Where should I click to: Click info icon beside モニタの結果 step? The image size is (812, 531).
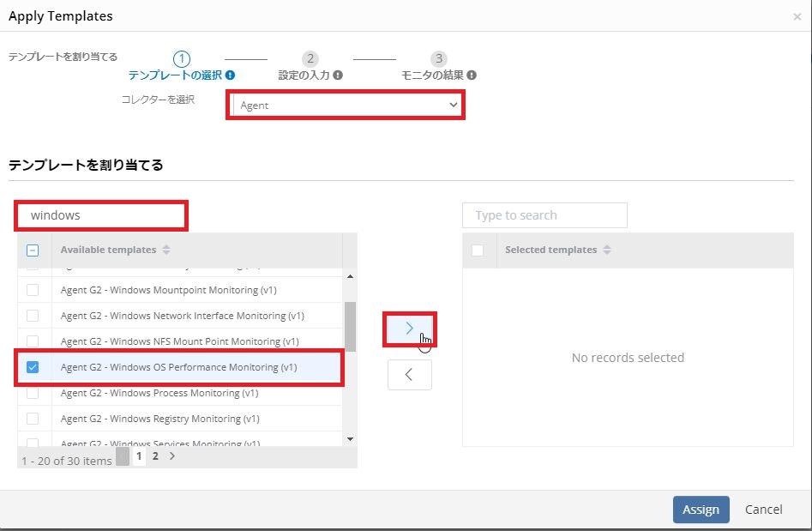click(472, 75)
